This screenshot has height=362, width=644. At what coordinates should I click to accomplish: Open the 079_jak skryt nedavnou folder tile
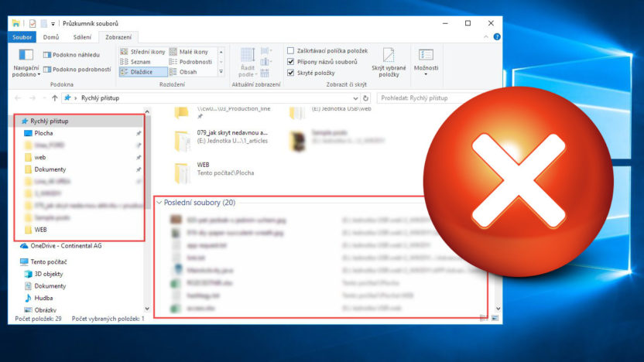pos(221,139)
